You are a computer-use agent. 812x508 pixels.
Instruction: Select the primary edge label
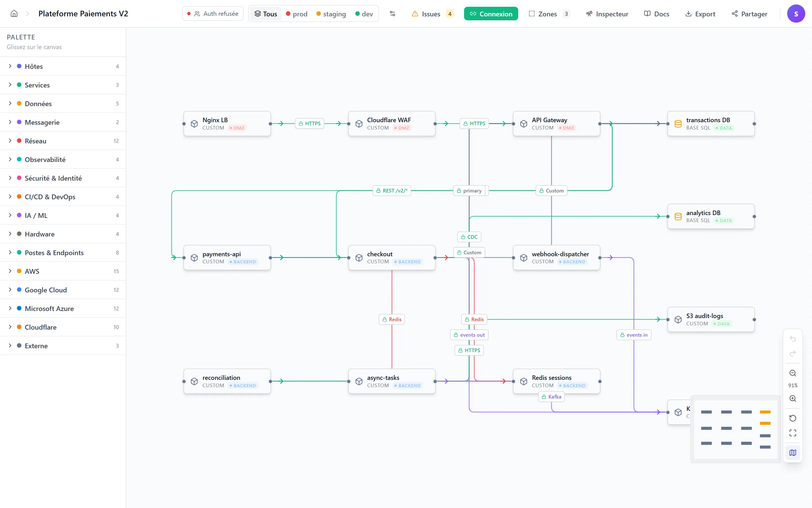(469, 190)
